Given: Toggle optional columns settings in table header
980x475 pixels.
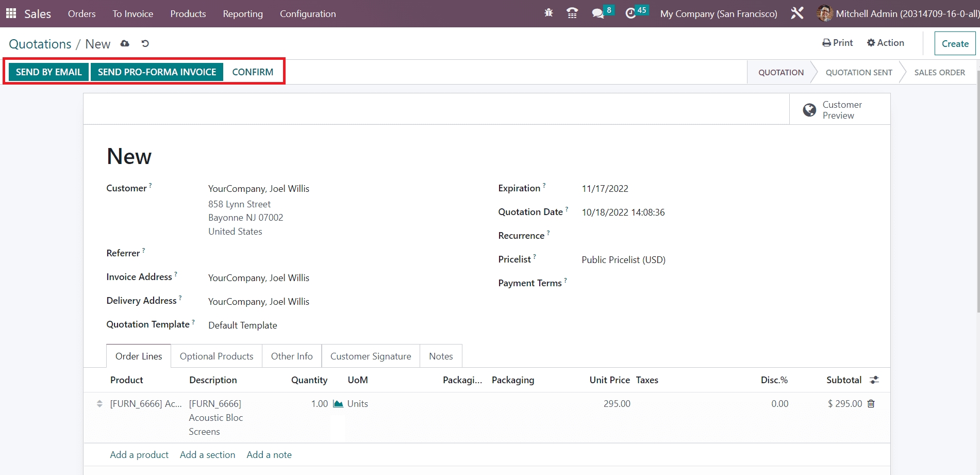Looking at the screenshot, I should coord(874,380).
